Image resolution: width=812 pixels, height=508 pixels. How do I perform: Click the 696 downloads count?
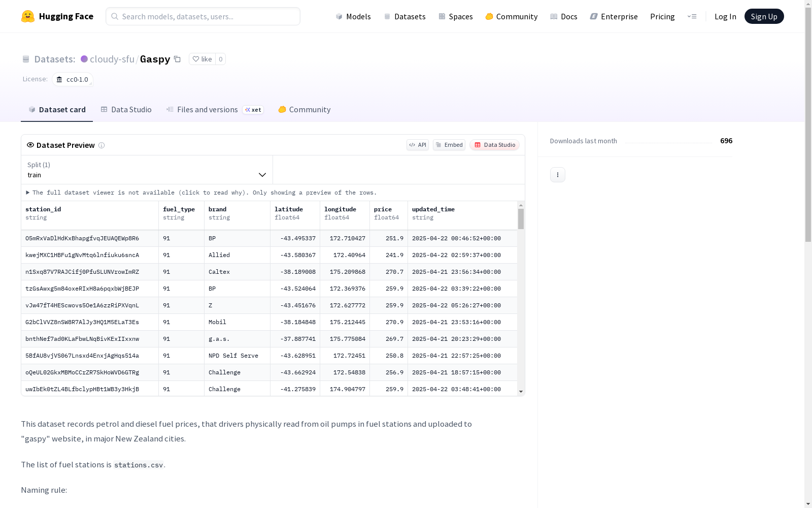click(x=726, y=141)
